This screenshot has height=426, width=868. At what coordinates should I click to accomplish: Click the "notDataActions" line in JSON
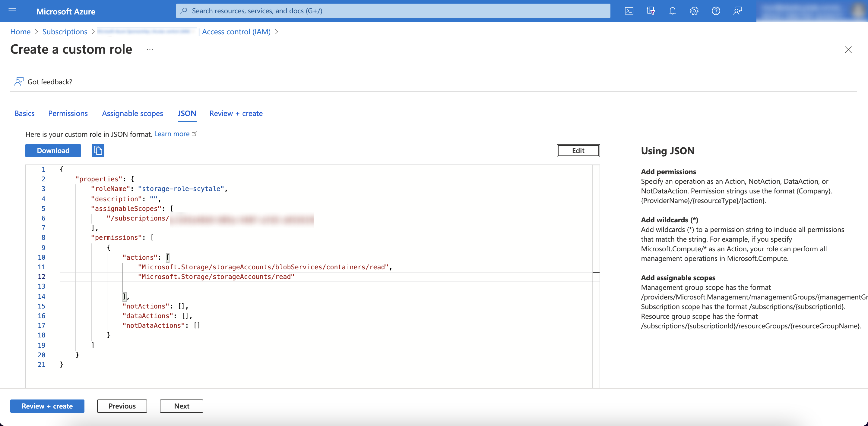[161, 325]
